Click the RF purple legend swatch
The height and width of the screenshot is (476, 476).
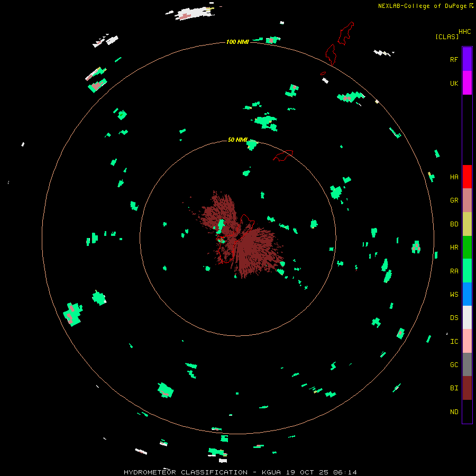467,59
